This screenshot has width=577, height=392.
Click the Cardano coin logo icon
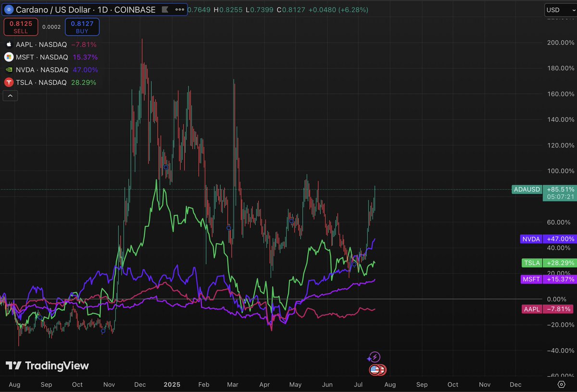tap(8, 9)
